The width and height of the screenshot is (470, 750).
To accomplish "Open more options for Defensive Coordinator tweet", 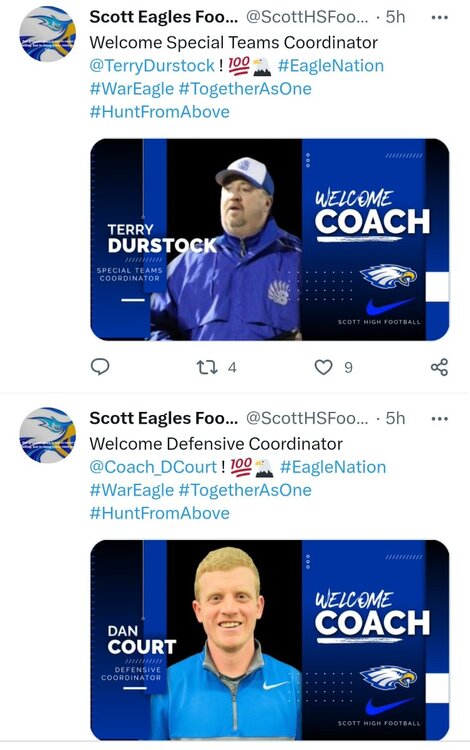I will [x=439, y=419].
